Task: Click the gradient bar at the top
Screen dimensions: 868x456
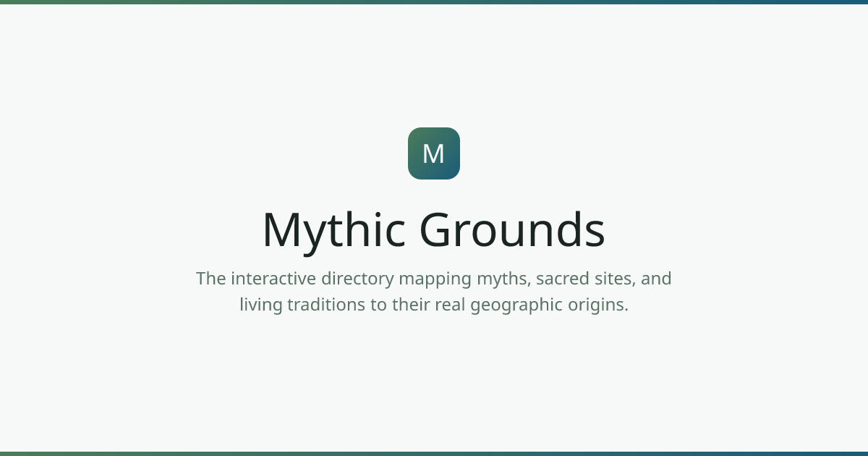Action: click(x=434, y=3)
